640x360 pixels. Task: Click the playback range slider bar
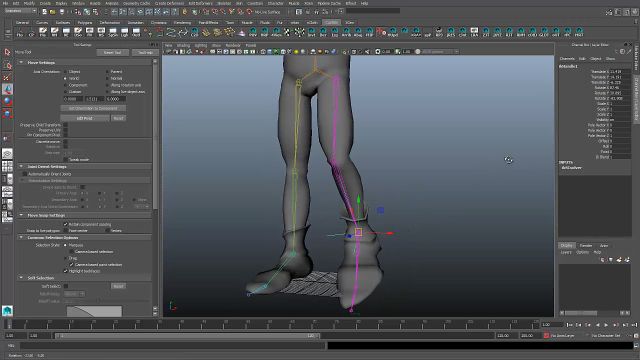point(187,336)
